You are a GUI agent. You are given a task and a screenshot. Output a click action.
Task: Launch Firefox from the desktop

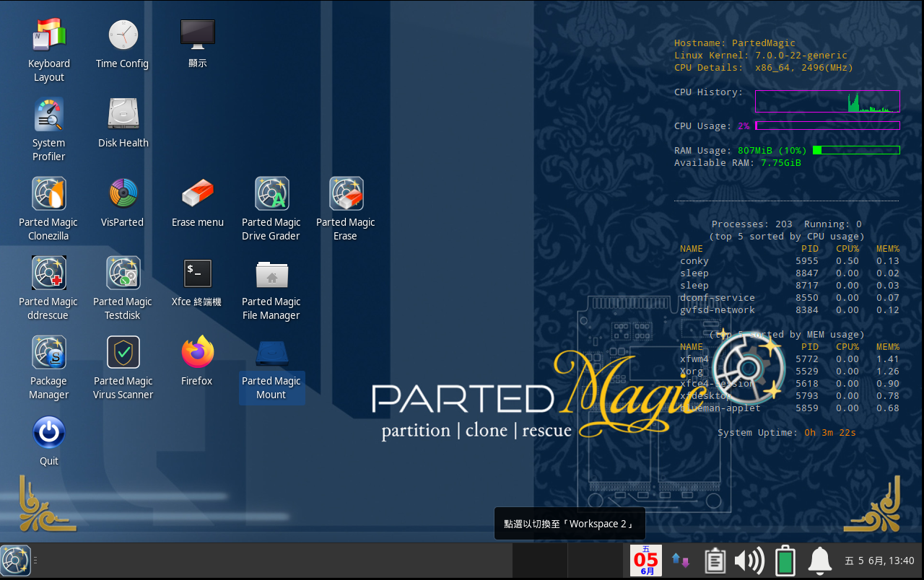(x=197, y=352)
